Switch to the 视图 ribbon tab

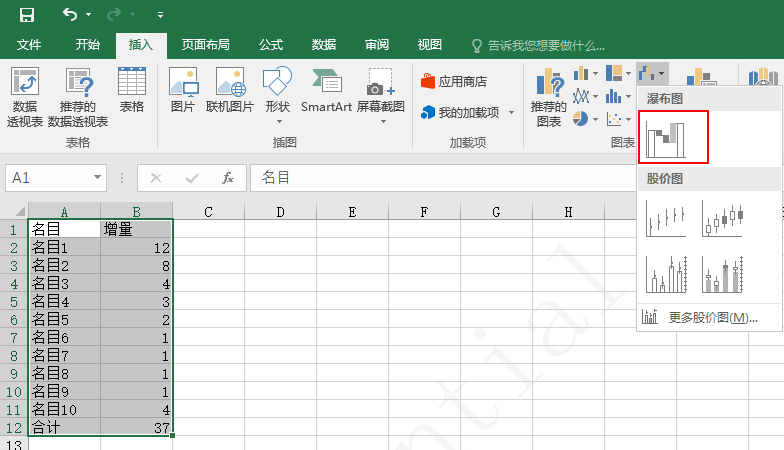point(430,45)
